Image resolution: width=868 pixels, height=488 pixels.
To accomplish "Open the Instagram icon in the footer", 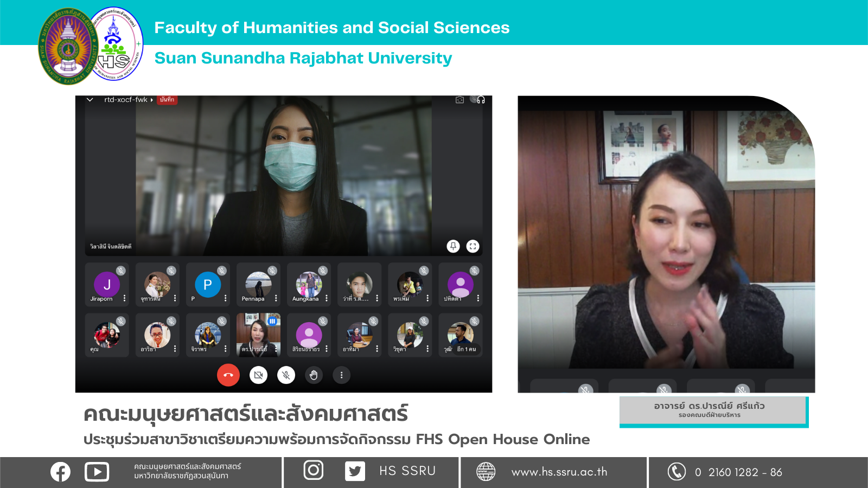I will click(x=314, y=470).
